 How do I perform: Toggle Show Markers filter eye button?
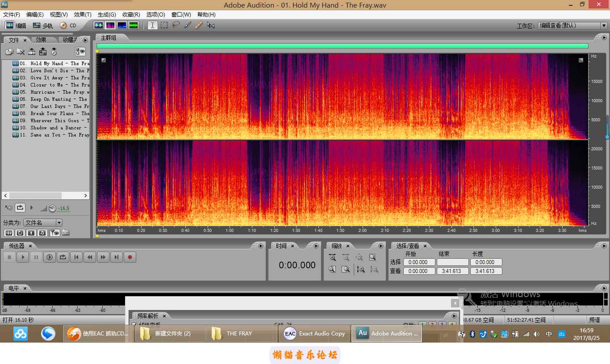pos(54,232)
